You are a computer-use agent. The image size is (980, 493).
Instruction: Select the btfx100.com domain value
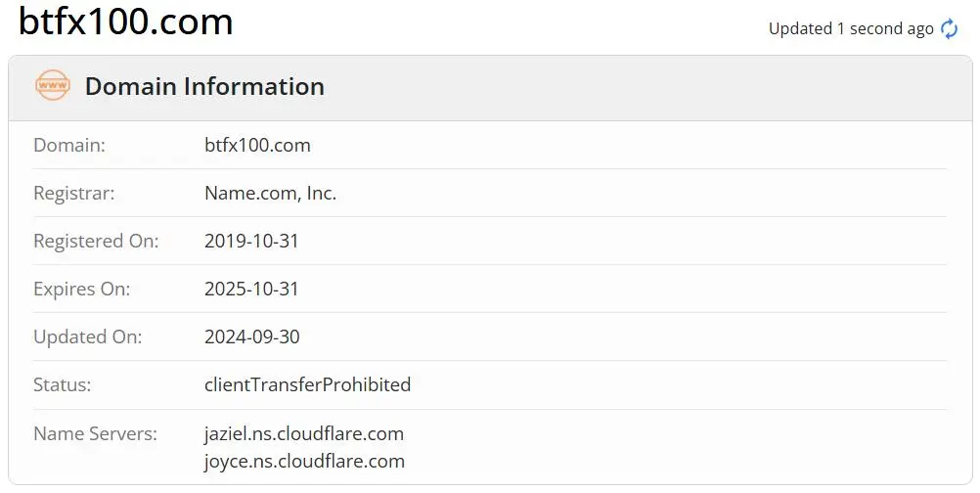(x=257, y=145)
